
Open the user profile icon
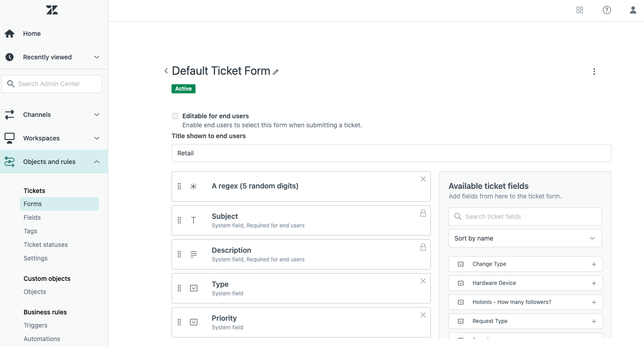633,10
